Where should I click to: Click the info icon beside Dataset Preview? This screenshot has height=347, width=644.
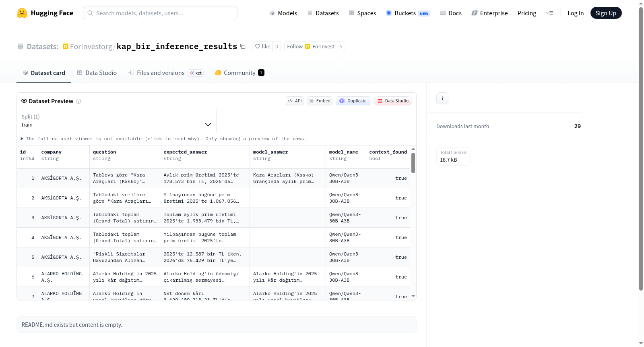pos(78,101)
